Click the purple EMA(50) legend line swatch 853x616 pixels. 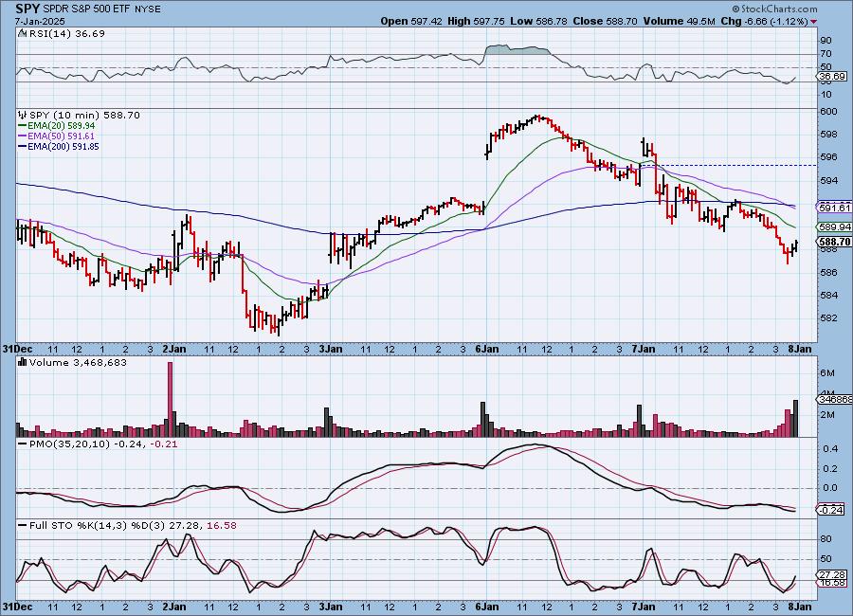pos(23,136)
